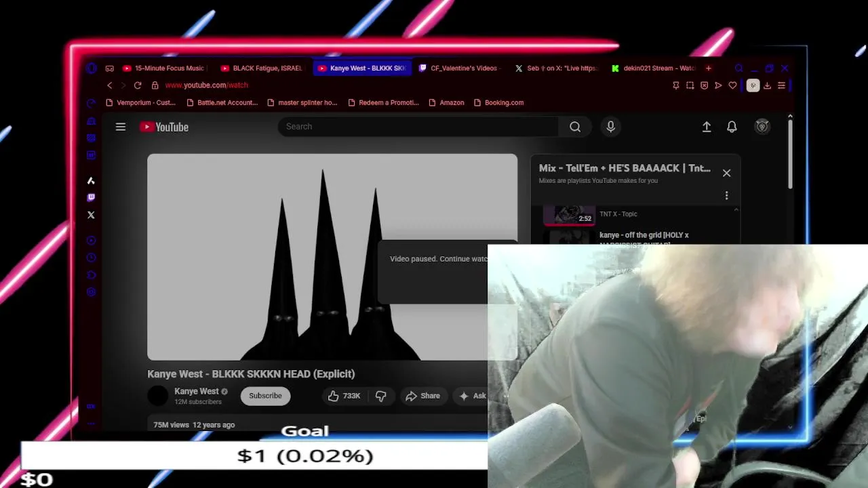Go back with the browser back arrow
Image resolution: width=868 pixels, height=488 pixels.
coord(110,85)
